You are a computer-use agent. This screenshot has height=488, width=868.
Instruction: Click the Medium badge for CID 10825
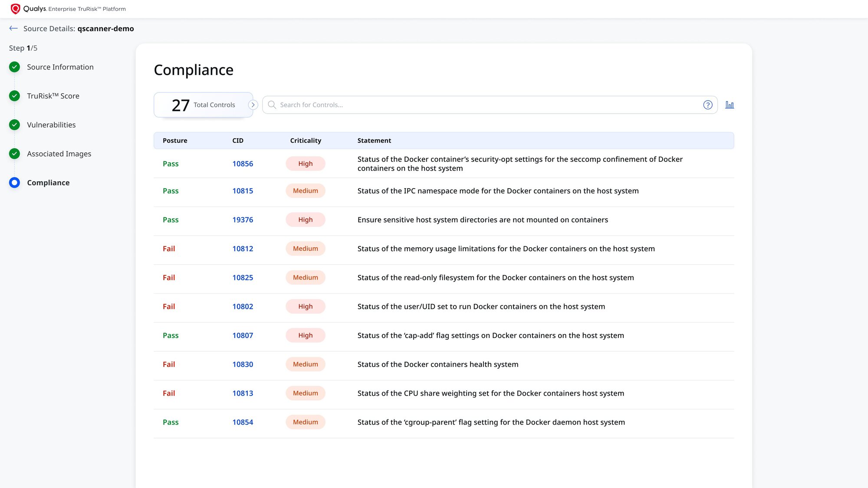click(306, 278)
